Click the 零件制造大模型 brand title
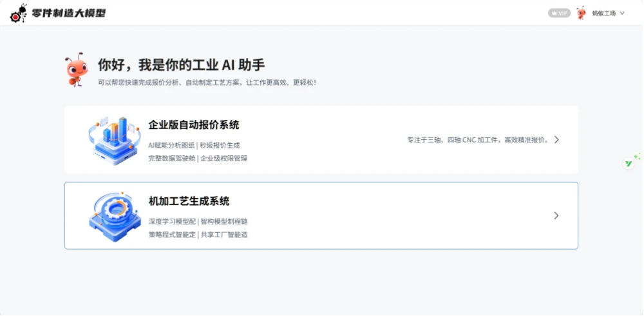Viewport: 644px width, 316px height. tap(68, 13)
